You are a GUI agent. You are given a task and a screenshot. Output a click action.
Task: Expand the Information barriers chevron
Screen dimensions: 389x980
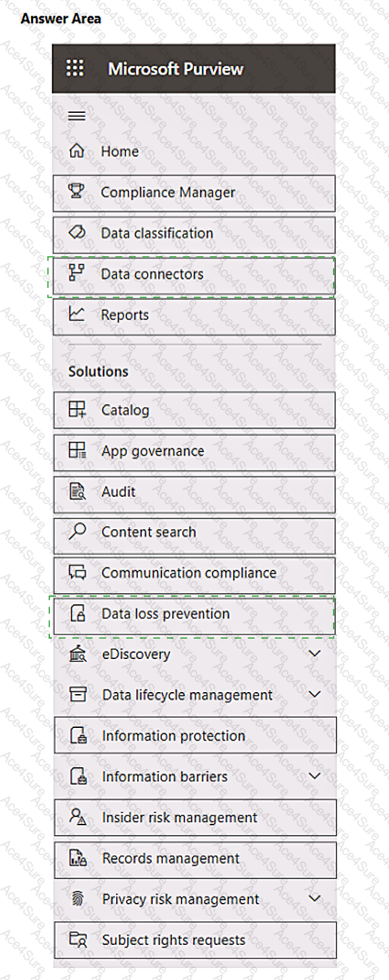pos(314,776)
